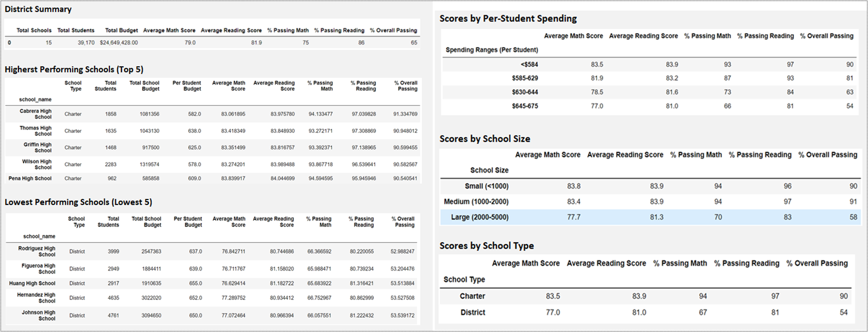The width and height of the screenshot is (868, 332).
Task: Select the Johnson High School row
Action: click(211, 315)
